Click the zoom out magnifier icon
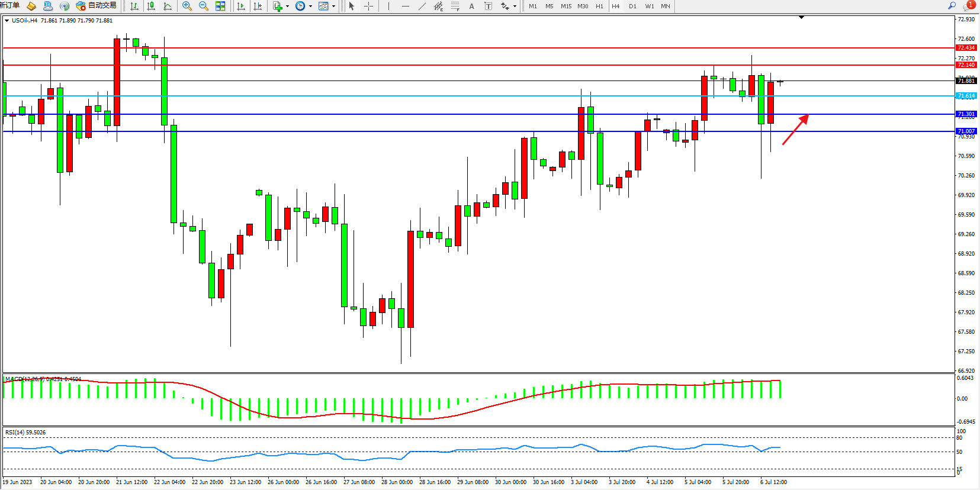980x490 pixels. 204,6
